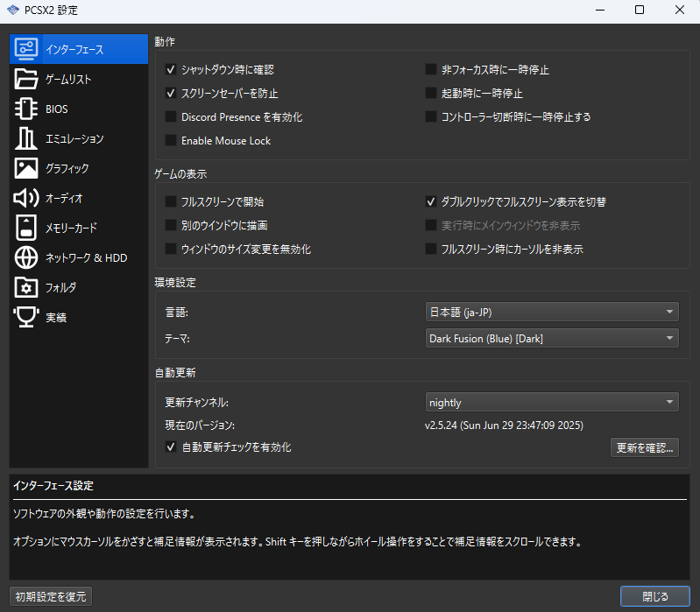Click the インターフェース設定 heading
This screenshot has width=700, height=612.
[53, 485]
